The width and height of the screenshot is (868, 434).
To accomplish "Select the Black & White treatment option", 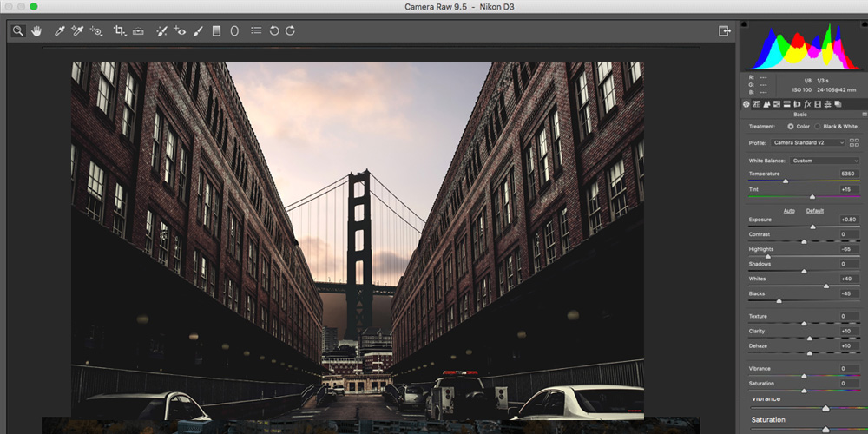I will coord(818,127).
